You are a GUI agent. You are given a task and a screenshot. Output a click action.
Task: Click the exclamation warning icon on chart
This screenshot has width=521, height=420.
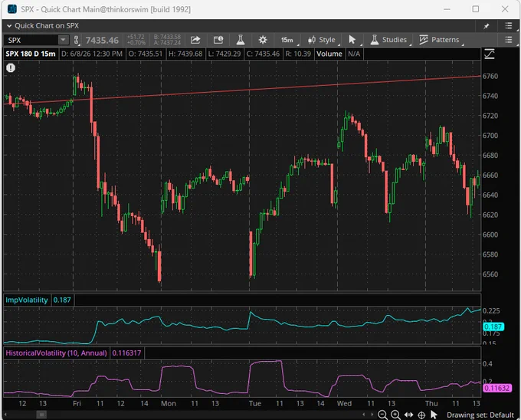click(11, 67)
